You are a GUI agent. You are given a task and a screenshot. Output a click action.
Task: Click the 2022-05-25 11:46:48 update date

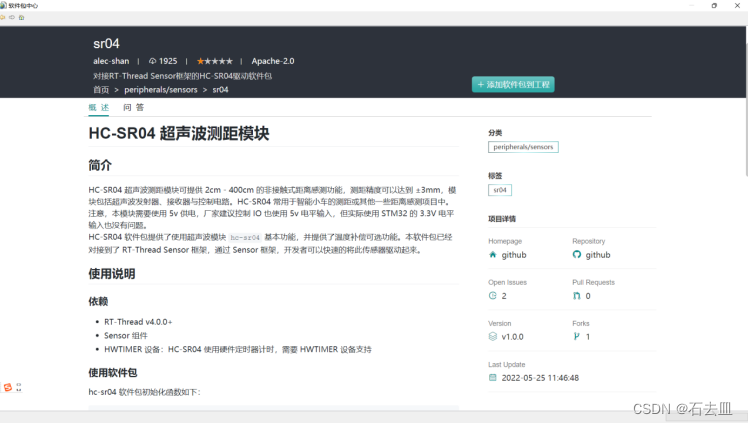coord(540,378)
